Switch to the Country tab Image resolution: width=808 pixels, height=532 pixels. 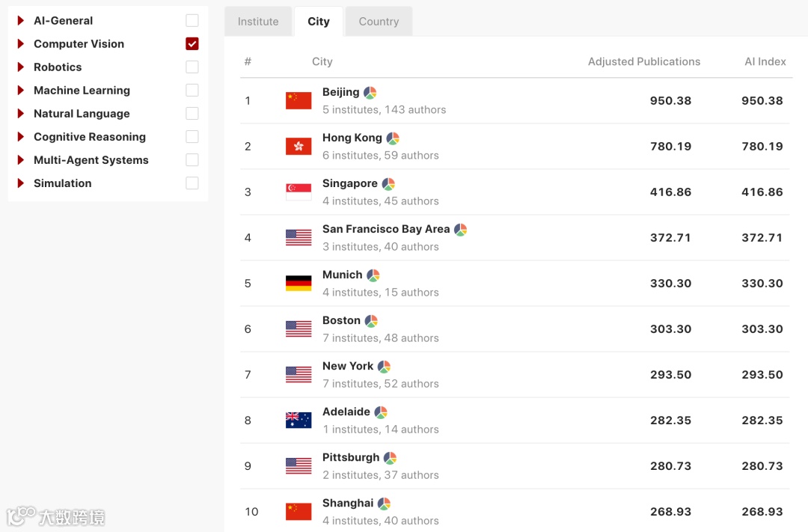tap(379, 22)
